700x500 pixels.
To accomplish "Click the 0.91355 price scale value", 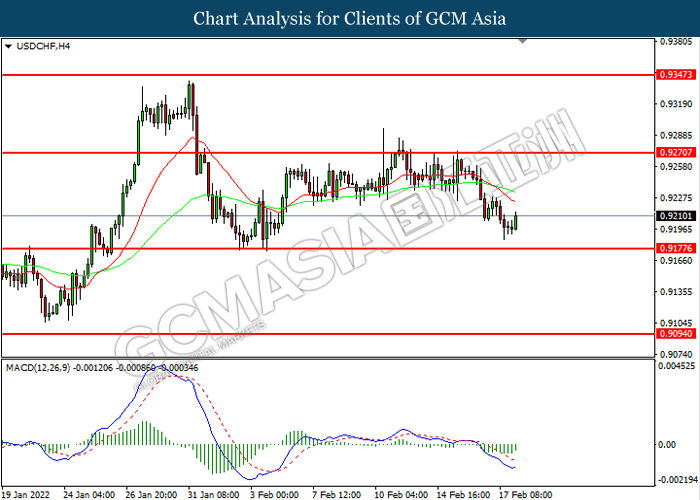I will [x=676, y=292].
